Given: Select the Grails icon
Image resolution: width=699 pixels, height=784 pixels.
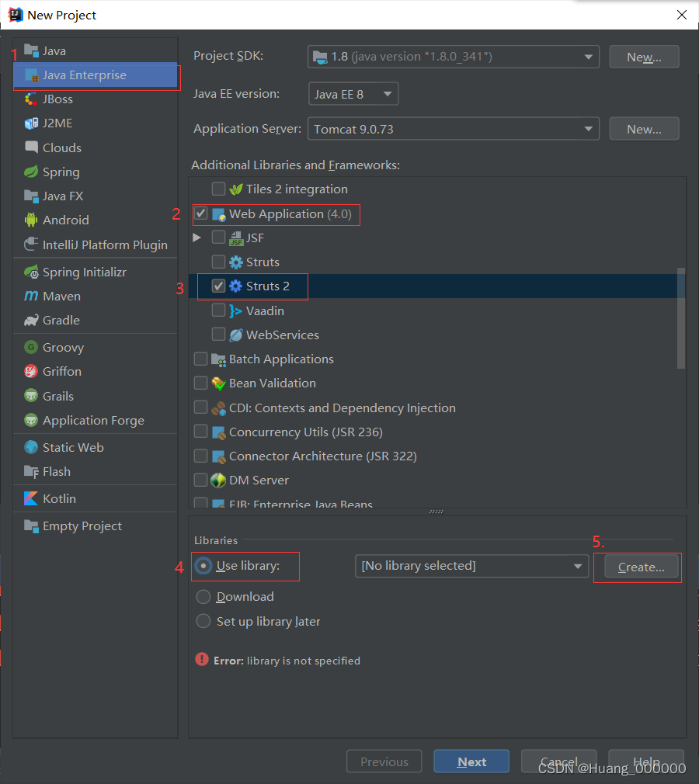Looking at the screenshot, I should click(31, 396).
